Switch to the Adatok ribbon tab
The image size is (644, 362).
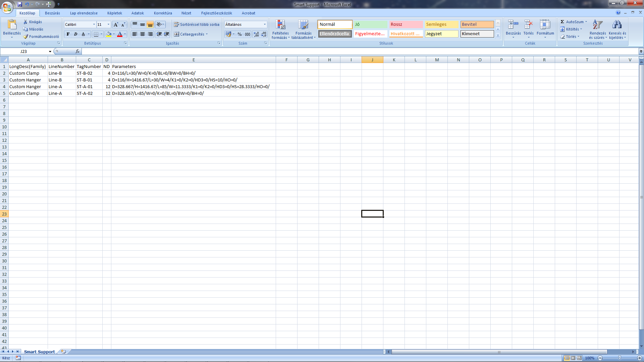point(138,13)
